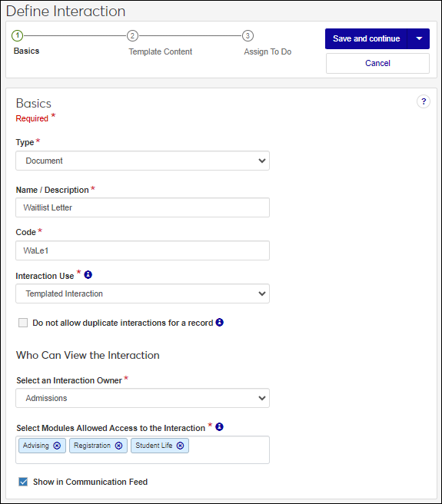442x504 pixels.
Task: Click the Cancel button
Action: 377,63
